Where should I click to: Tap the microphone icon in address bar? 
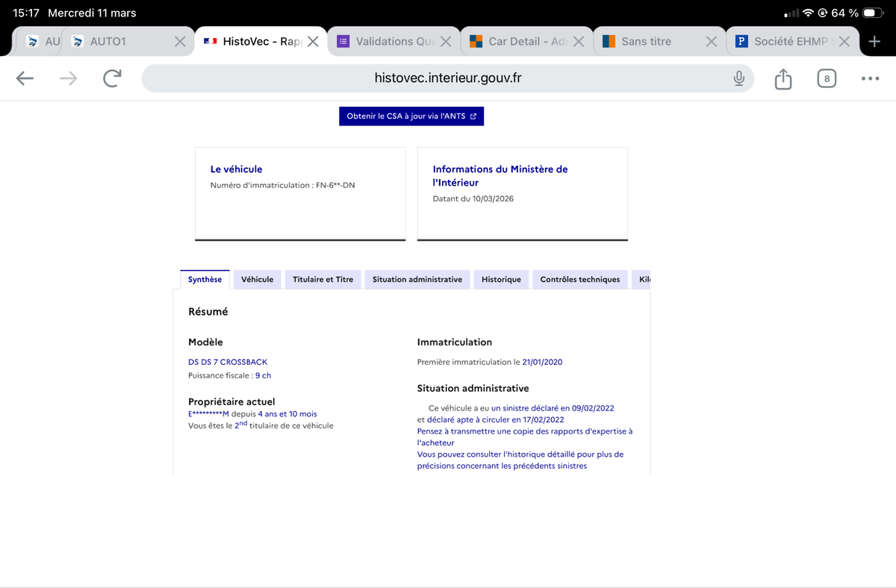click(738, 78)
